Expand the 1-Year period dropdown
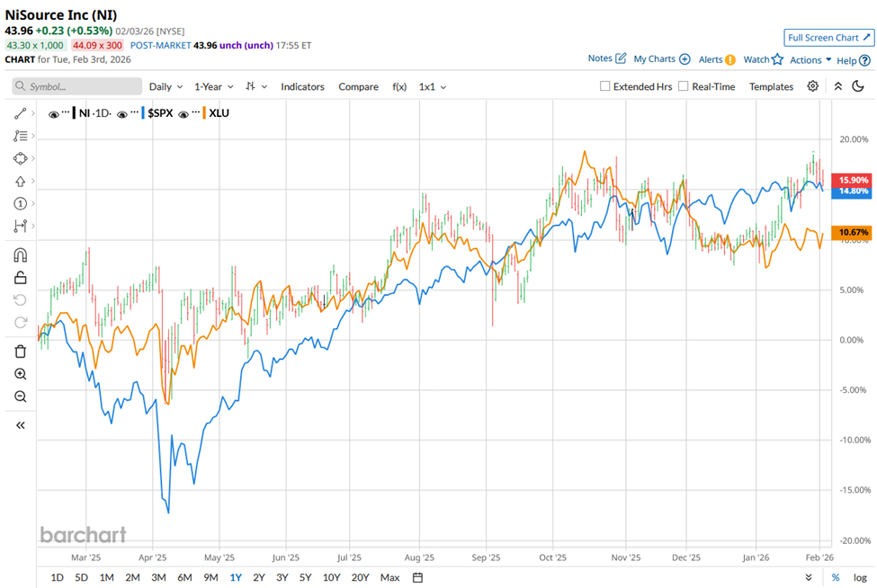 [214, 86]
